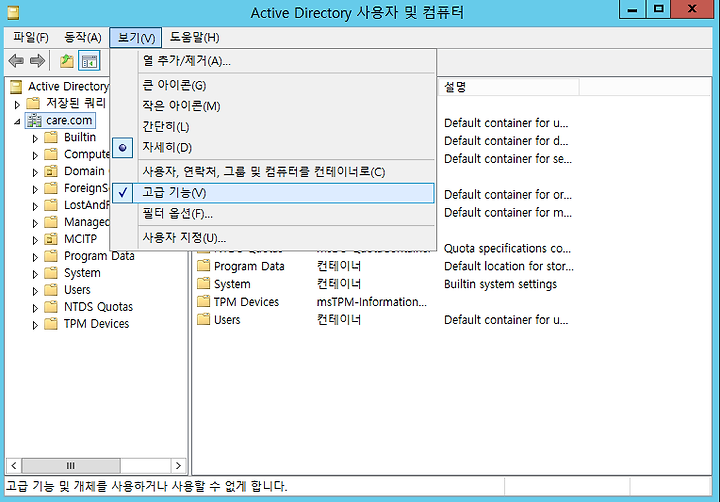Choose 열 추가/제거(A)... menu entry
This screenshot has height=502, width=720.
click(273, 61)
